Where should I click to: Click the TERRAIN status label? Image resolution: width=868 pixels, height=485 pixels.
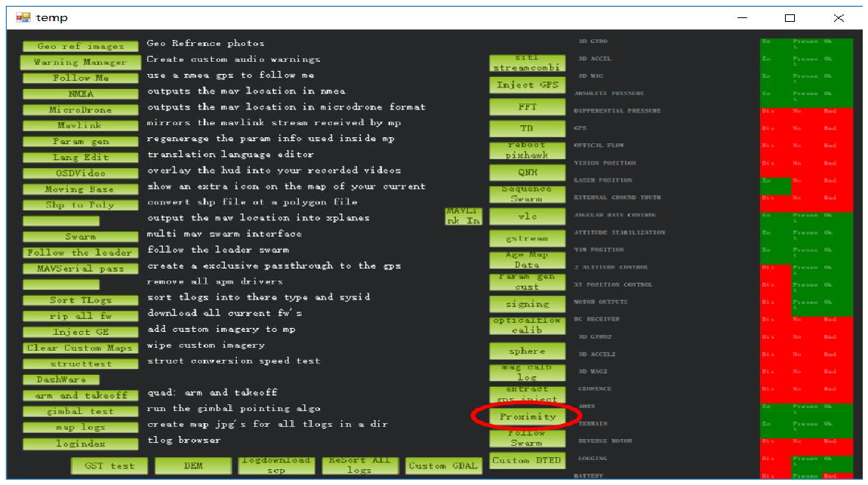pyautogui.click(x=593, y=424)
